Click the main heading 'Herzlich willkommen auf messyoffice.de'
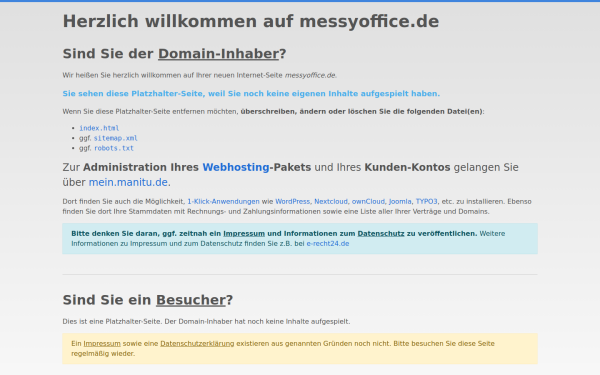 pyautogui.click(x=251, y=21)
